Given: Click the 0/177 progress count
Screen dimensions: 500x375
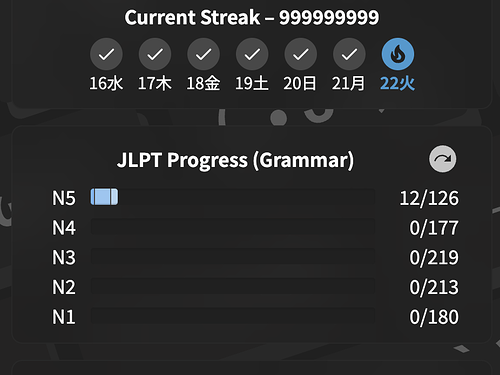Looking at the screenshot, I should (434, 228).
